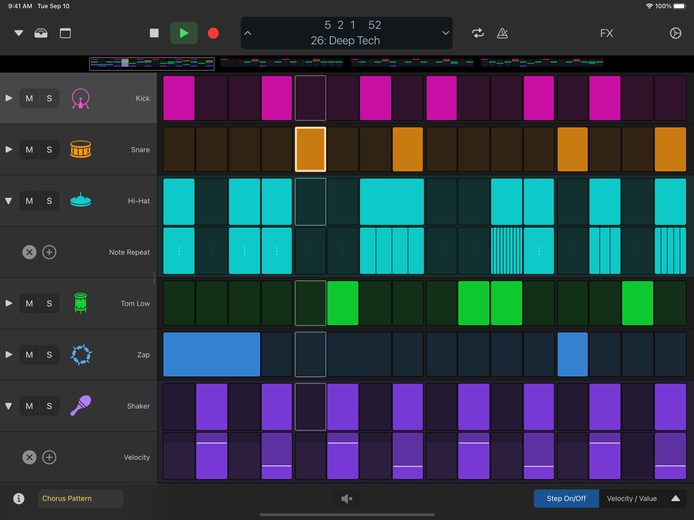Switch to Velocity / Value edit mode
The height and width of the screenshot is (520, 694).
632,499
